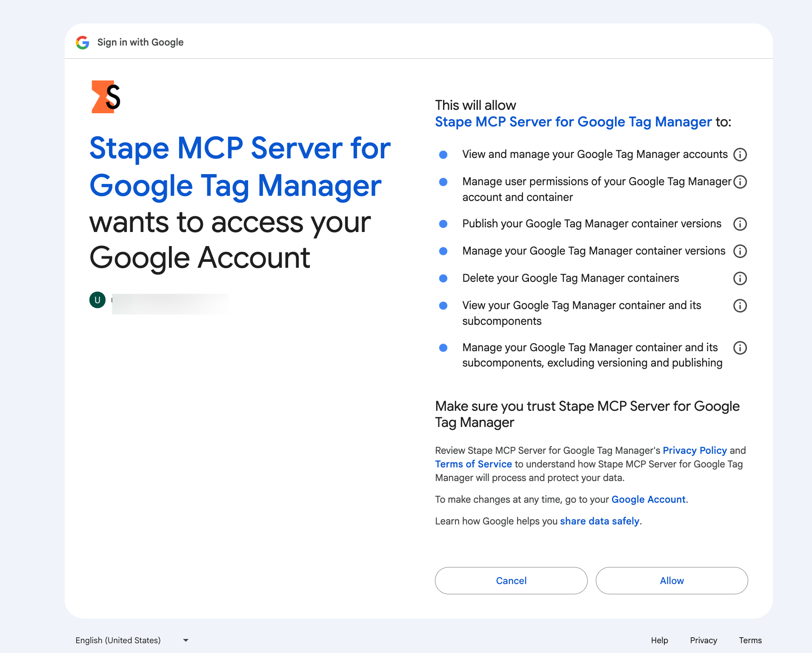Open info for Manage user permissions scope
This screenshot has width=812, height=653.
point(740,182)
